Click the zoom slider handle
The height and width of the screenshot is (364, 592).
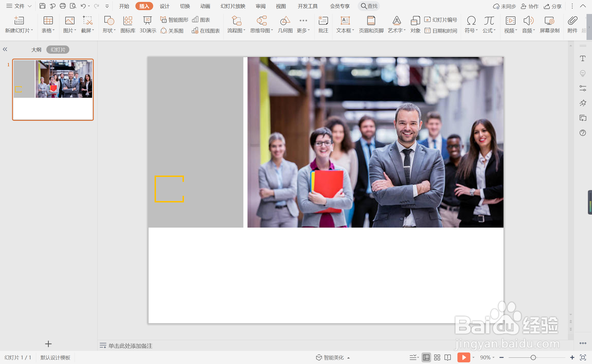[533, 357]
